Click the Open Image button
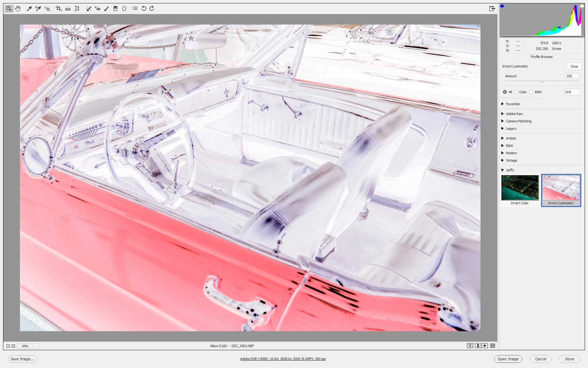Viewport: 588px width, 368px height. (x=508, y=359)
